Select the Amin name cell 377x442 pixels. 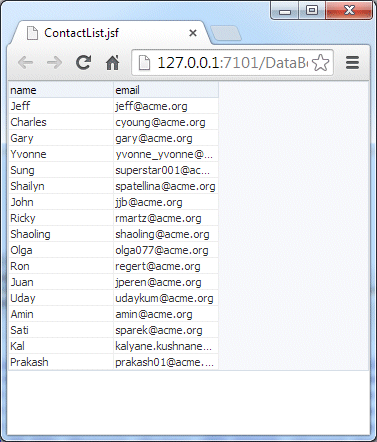61,314
